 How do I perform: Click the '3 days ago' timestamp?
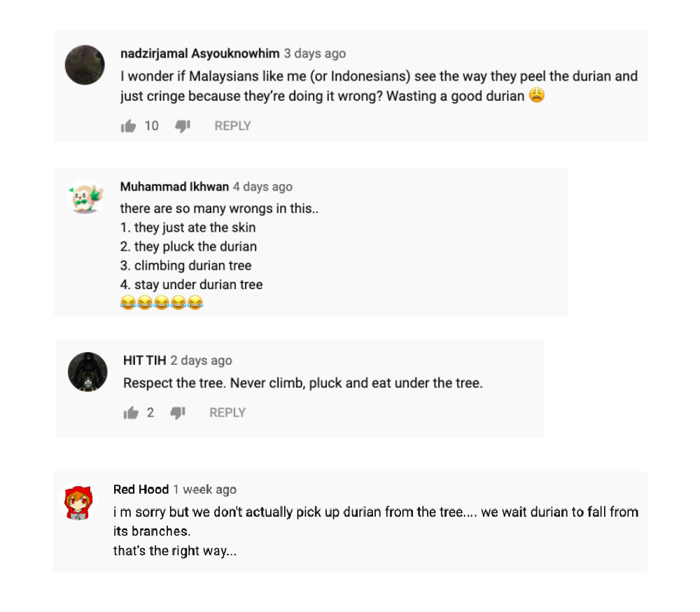(x=314, y=54)
